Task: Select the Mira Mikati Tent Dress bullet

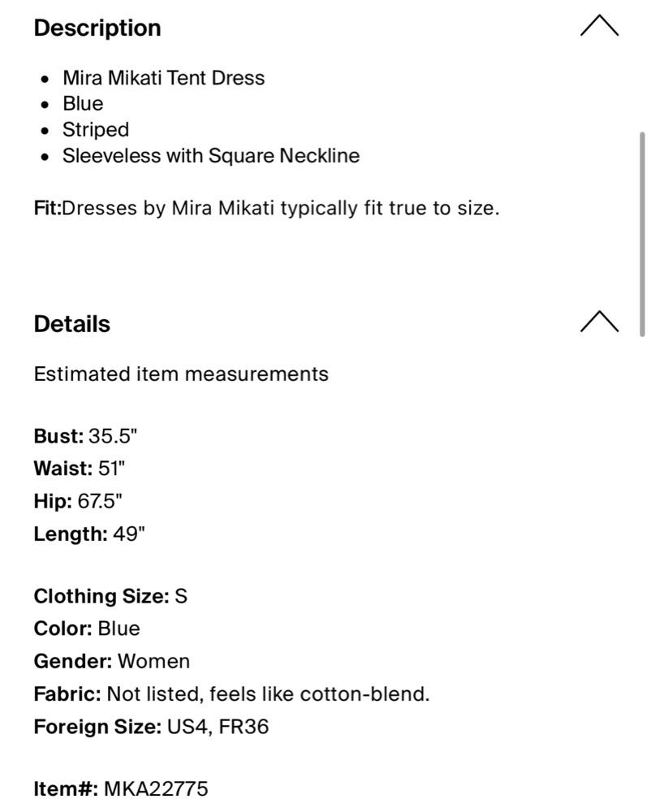Action: point(163,78)
